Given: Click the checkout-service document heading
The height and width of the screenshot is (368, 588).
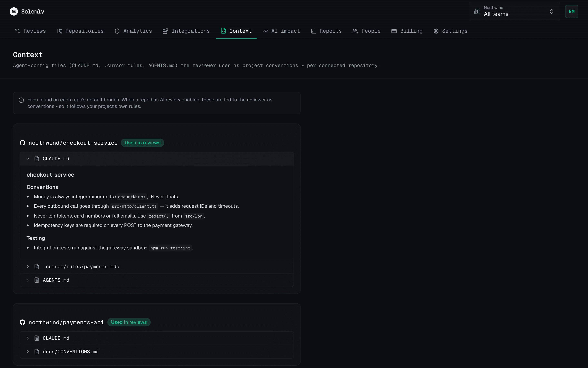Looking at the screenshot, I should pyautogui.click(x=50, y=175).
